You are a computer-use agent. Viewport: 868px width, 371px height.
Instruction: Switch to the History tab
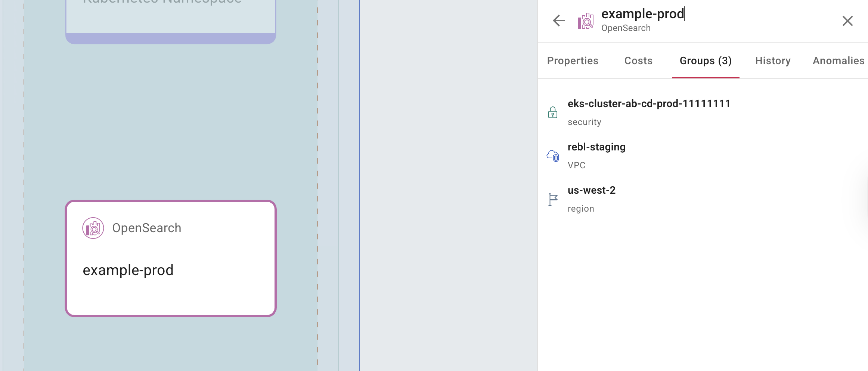click(772, 60)
